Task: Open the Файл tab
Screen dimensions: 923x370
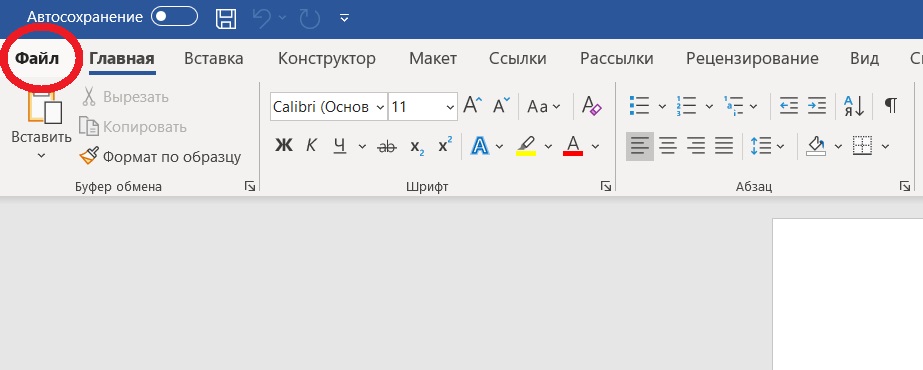Action: 37,59
